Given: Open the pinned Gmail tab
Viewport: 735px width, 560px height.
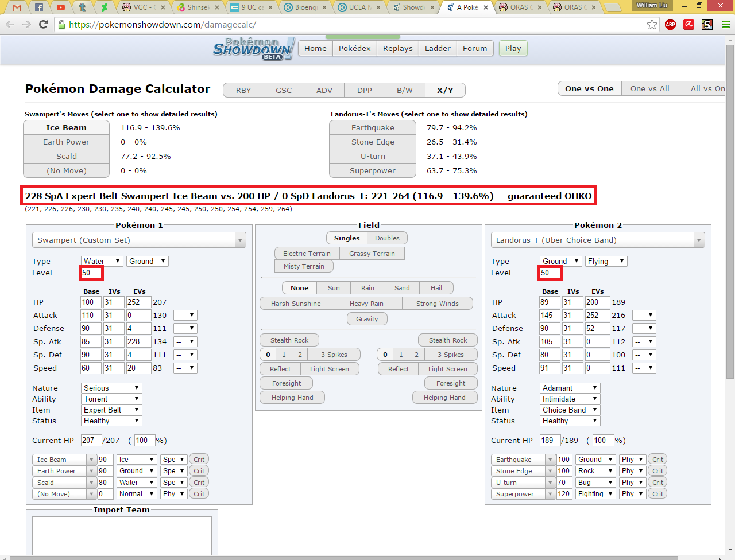Looking at the screenshot, I should [x=17, y=7].
